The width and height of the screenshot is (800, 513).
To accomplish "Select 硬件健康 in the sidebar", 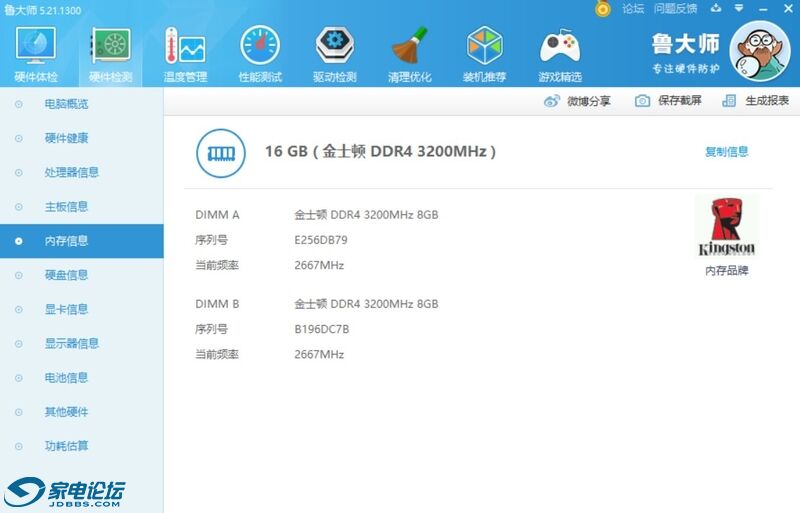I will tap(82, 138).
